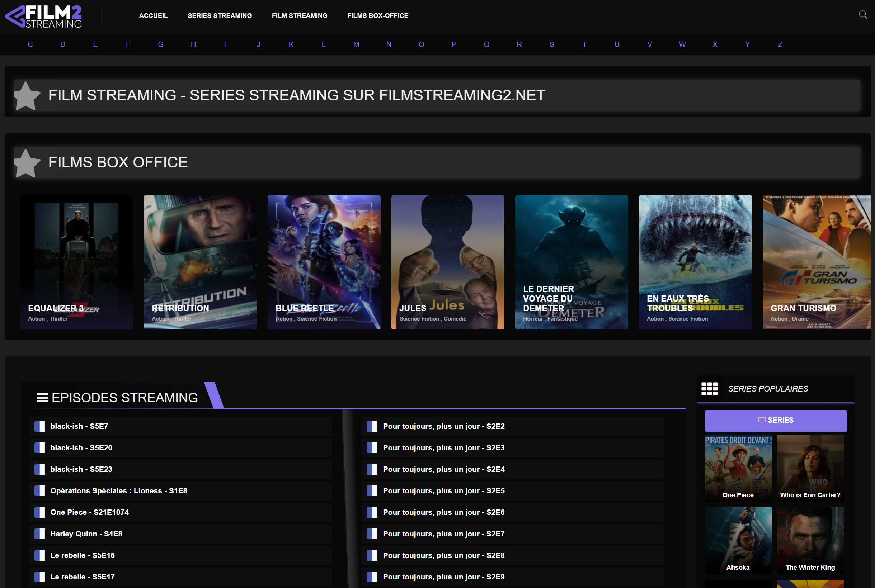Filter titles by letter S
Image resolution: width=875 pixels, height=588 pixels.
[x=551, y=44]
